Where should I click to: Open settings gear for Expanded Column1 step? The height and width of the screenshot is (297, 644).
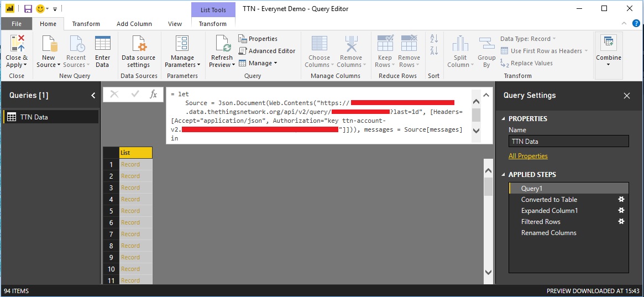621,210
